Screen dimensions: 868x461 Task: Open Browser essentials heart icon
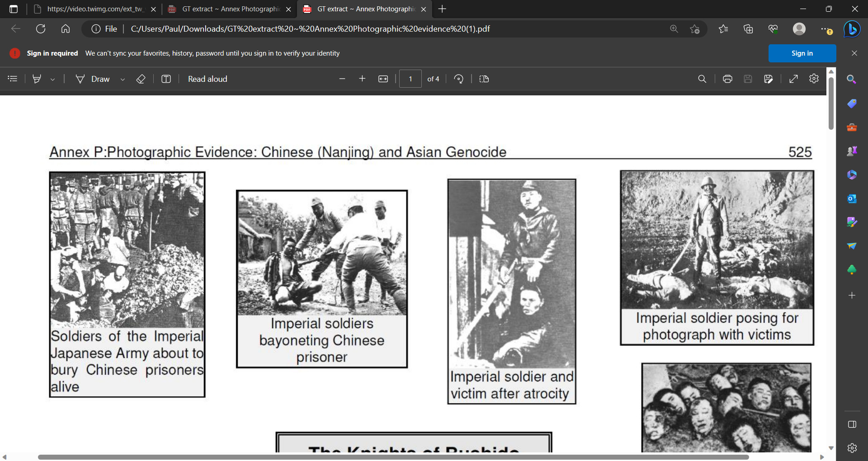(x=773, y=29)
